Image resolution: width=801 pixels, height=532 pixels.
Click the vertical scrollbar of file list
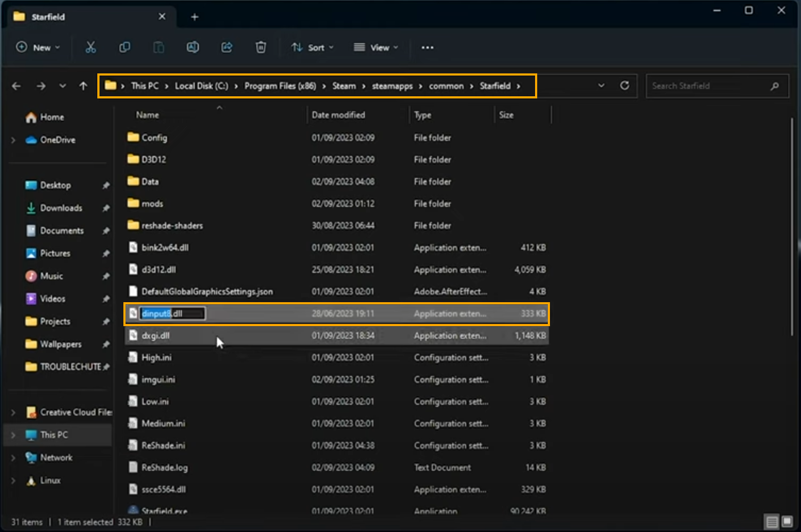point(792,227)
